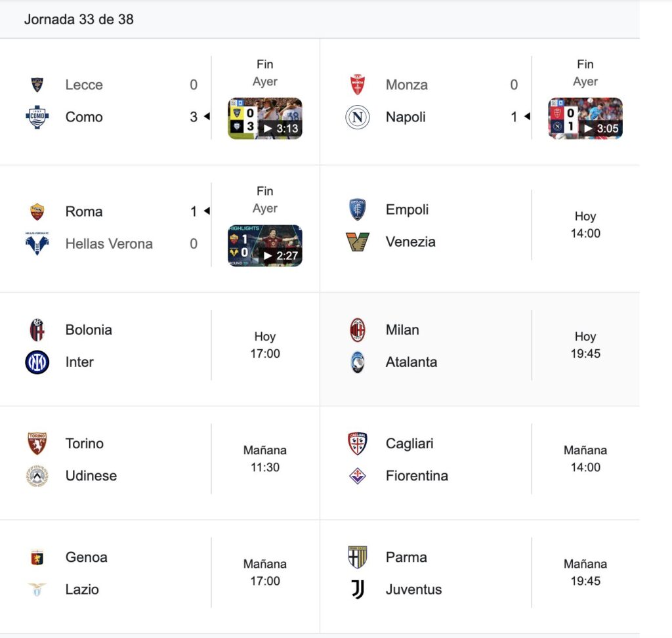672x638 pixels.
Task: Play the Roma vs Hellas Verona highlights
Action: click(x=265, y=245)
